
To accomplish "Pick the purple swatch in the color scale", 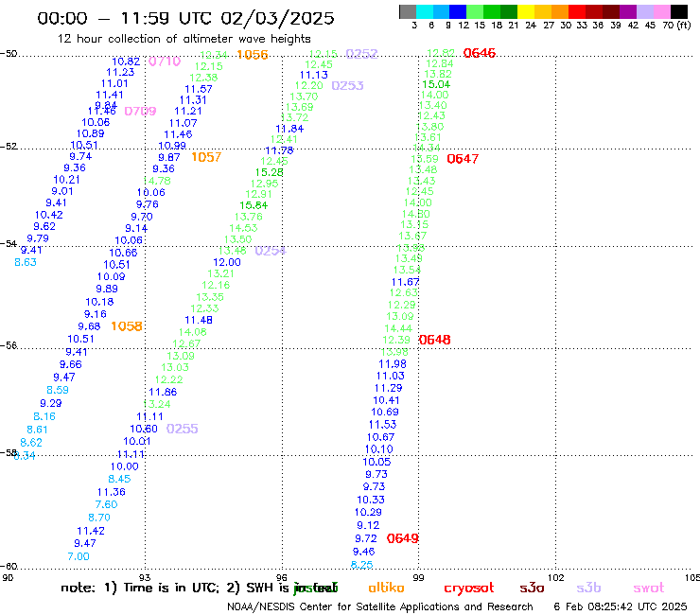I will point(628,11).
